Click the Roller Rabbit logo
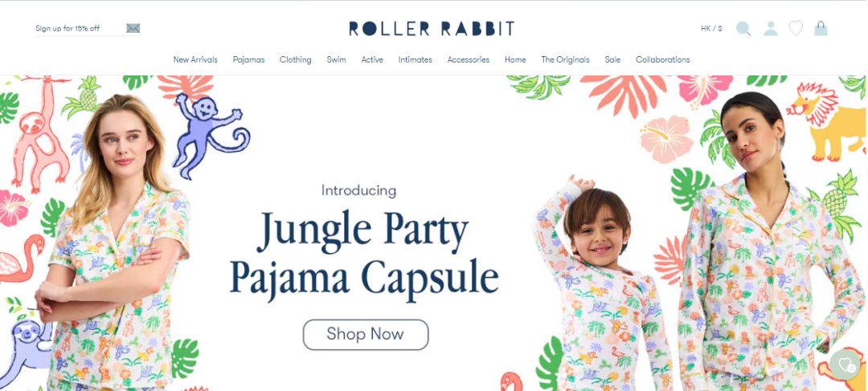The image size is (868, 391). coord(432,29)
